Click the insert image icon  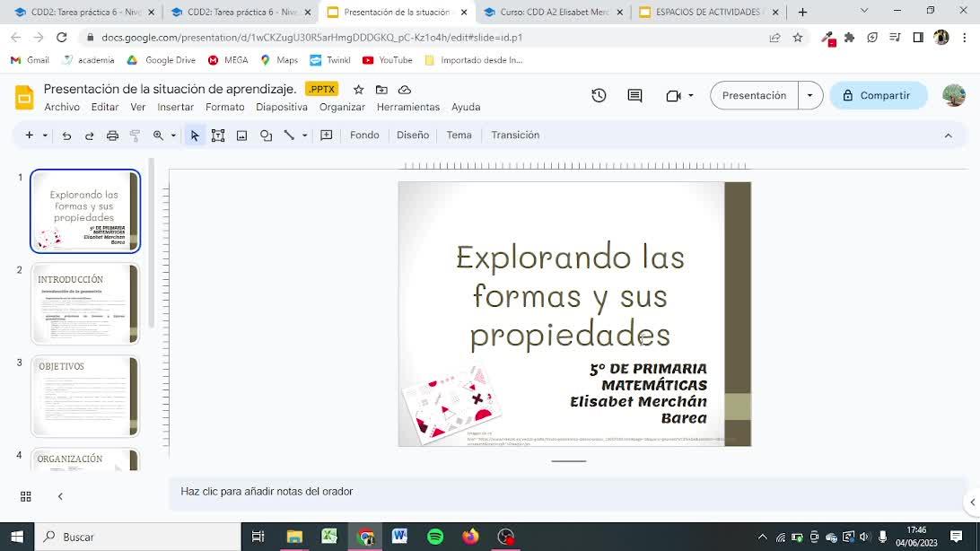(x=241, y=136)
